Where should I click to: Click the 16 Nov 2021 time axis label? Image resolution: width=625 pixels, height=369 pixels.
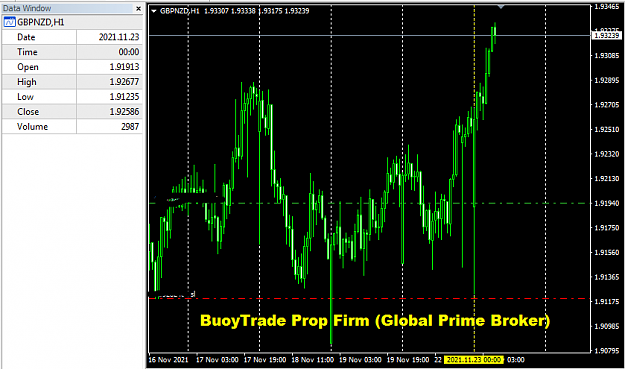pos(168,360)
